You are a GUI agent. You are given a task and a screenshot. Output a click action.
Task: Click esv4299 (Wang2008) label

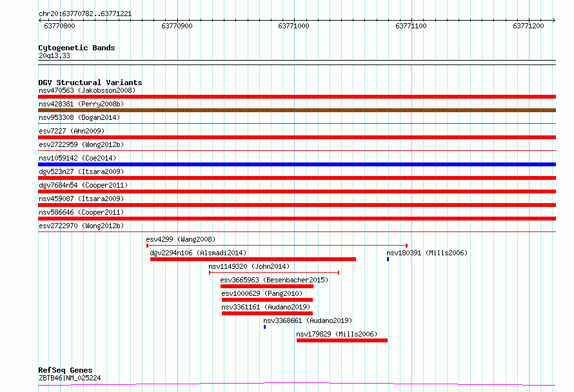click(181, 239)
